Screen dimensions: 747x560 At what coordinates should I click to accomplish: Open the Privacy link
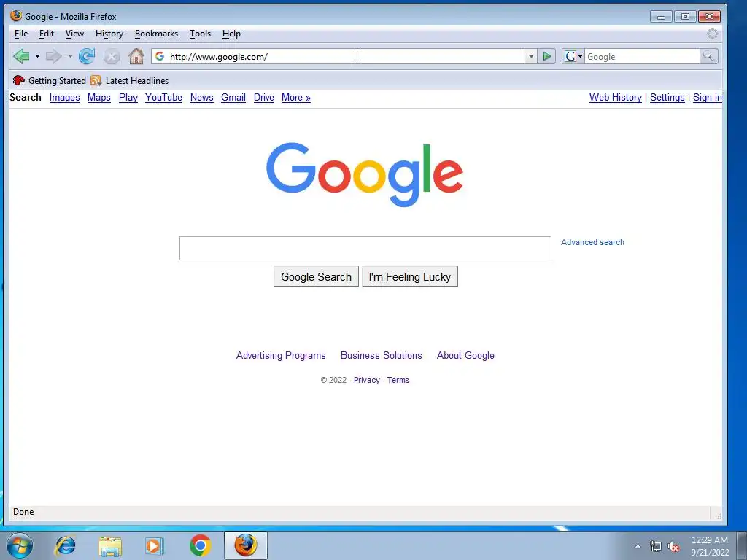coord(366,380)
